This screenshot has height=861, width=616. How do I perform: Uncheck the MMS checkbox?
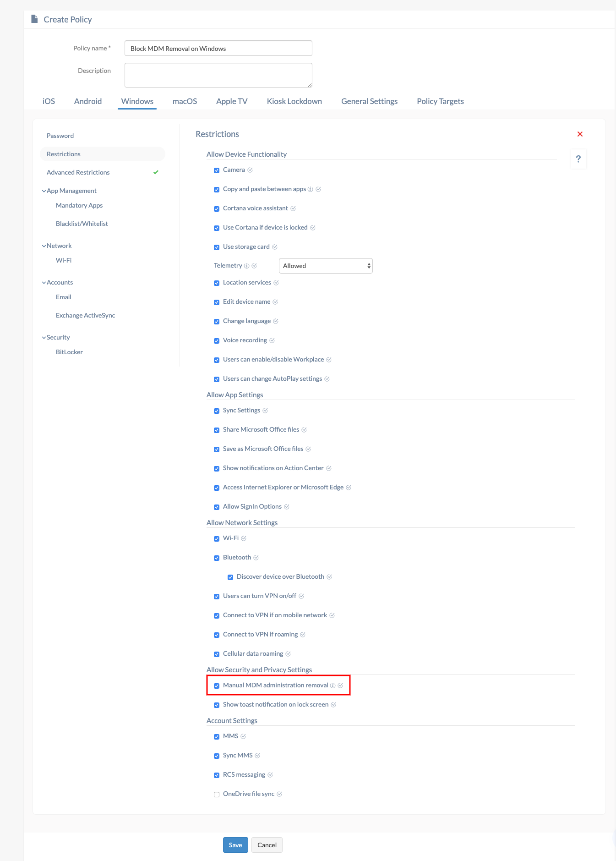(217, 737)
